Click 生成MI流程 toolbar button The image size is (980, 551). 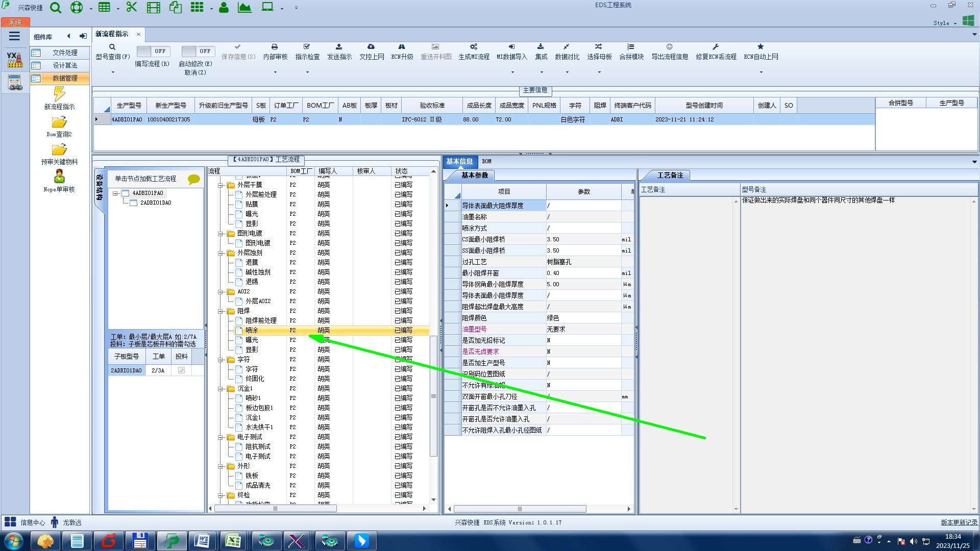(x=474, y=52)
